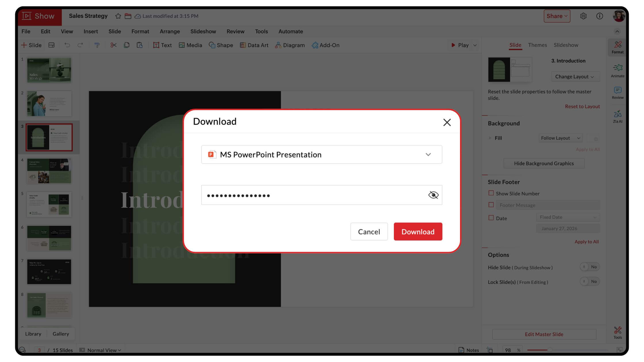Toggle the Hide Slide switch
The height and width of the screenshot is (362, 644).
589,267
